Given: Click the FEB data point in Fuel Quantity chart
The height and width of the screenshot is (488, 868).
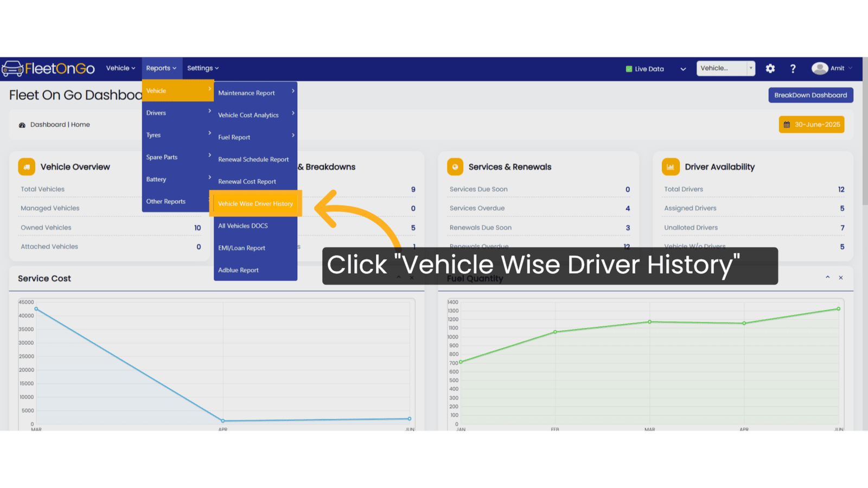Looking at the screenshot, I should (555, 332).
